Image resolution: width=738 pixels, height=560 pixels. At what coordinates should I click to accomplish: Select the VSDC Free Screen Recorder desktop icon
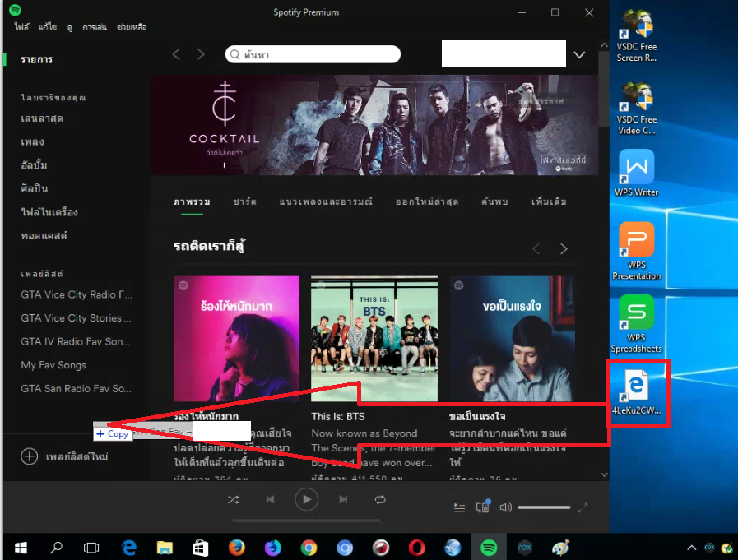636,36
